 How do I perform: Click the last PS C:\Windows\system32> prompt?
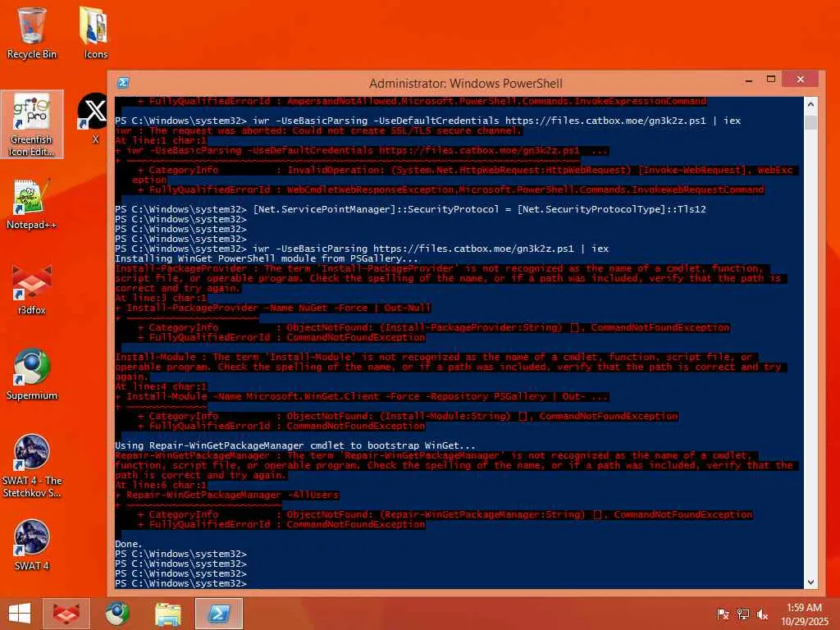(180, 583)
